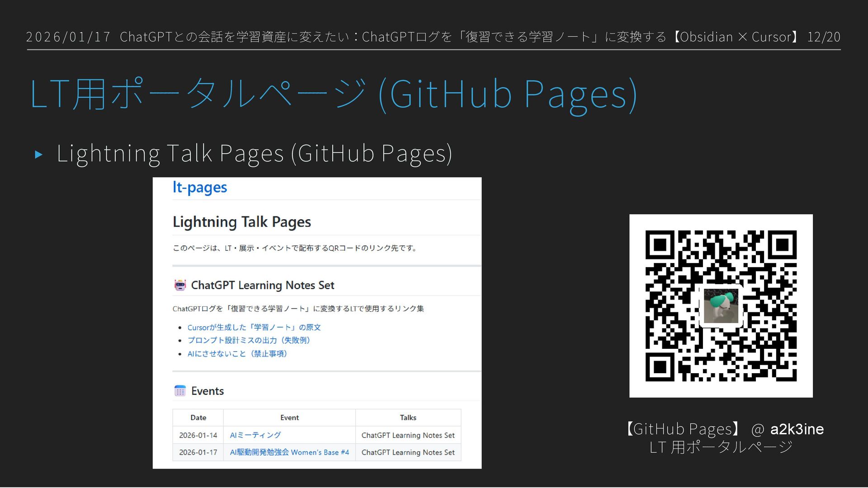
Task: Open the Cursorが生成した「学習ノート」の原文 link
Action: 254,327
